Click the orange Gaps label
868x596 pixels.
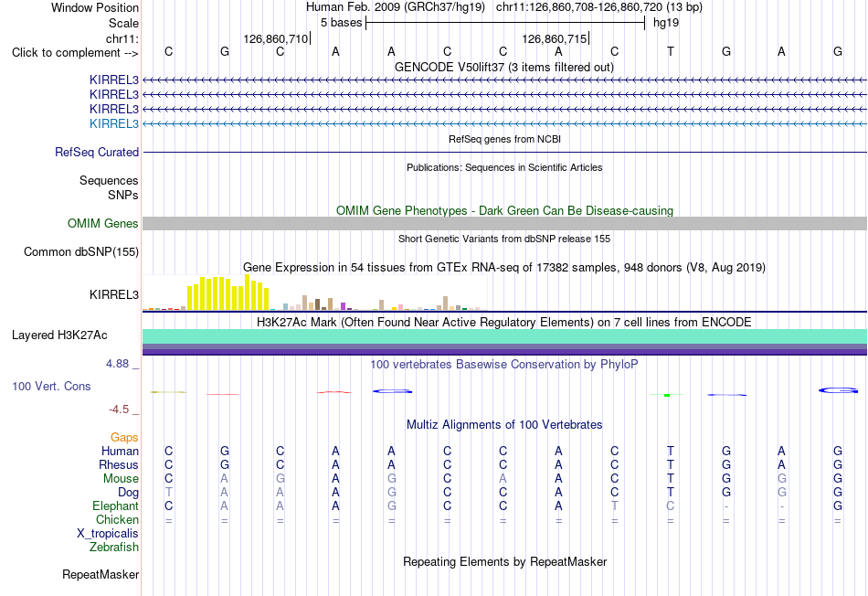coord(124,438)
